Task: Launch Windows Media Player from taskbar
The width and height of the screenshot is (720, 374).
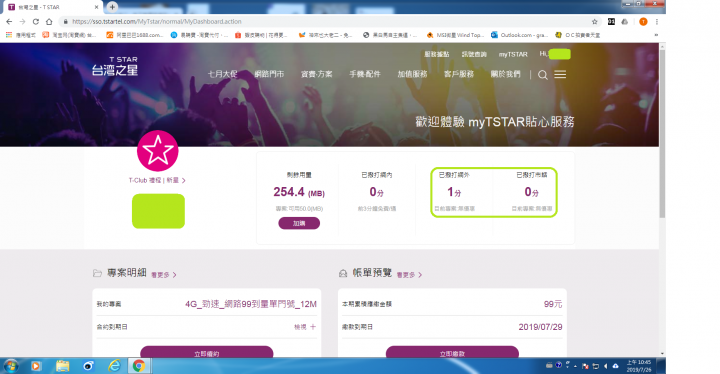Action: (x=36, y=366)
